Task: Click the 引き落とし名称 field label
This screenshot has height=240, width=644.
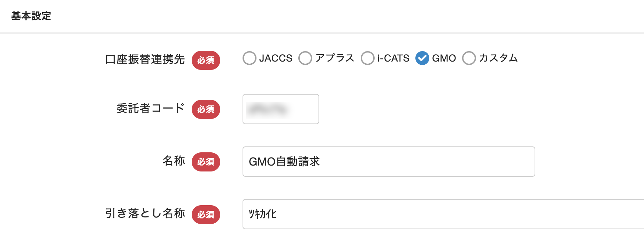Action: [x=145, y=213]
